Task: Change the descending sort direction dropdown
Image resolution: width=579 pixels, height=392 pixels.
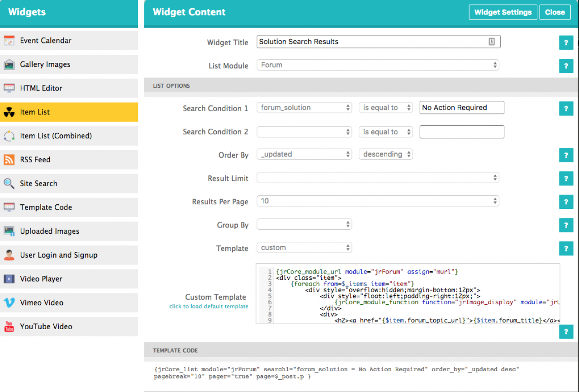Action: (x=385, y=154)
